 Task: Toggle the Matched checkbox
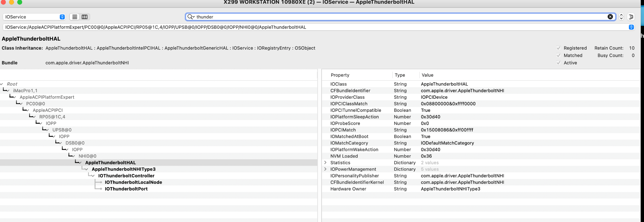pos(558,55)
